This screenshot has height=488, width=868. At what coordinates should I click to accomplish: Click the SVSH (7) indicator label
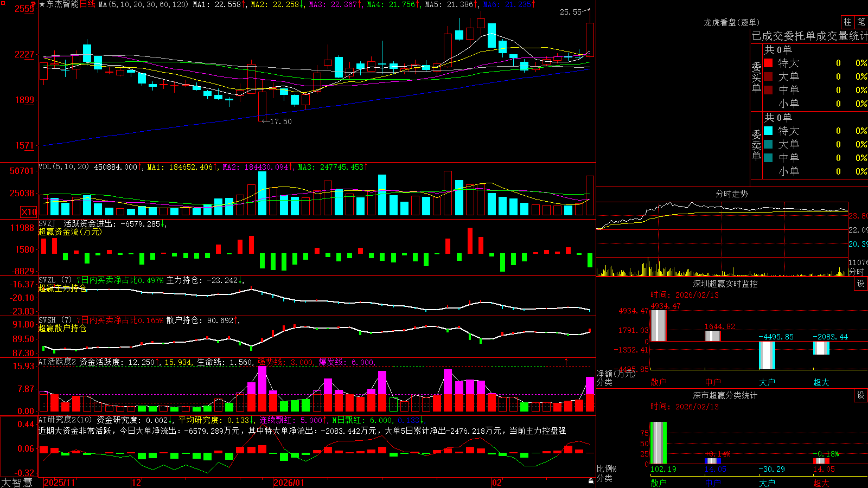coord(55,320)
